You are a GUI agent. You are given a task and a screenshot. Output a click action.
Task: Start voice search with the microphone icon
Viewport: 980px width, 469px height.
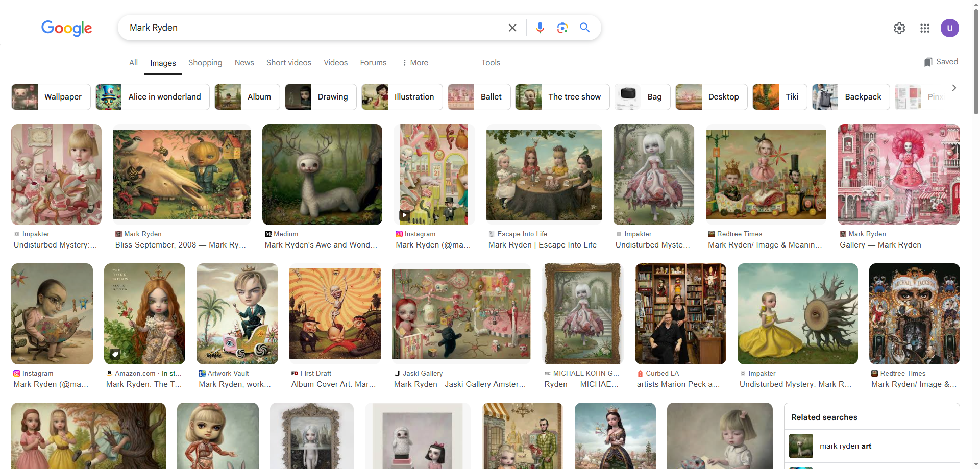point(540,28)
